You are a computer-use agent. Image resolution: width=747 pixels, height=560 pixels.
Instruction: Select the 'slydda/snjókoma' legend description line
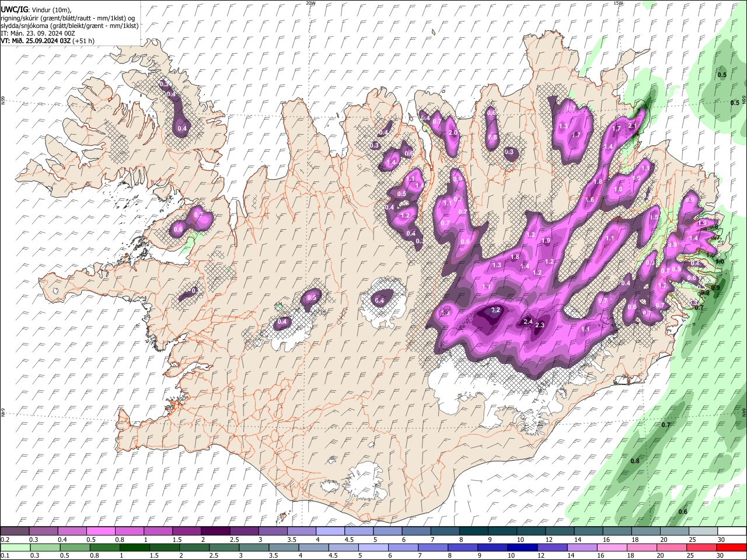click(69, 26)
